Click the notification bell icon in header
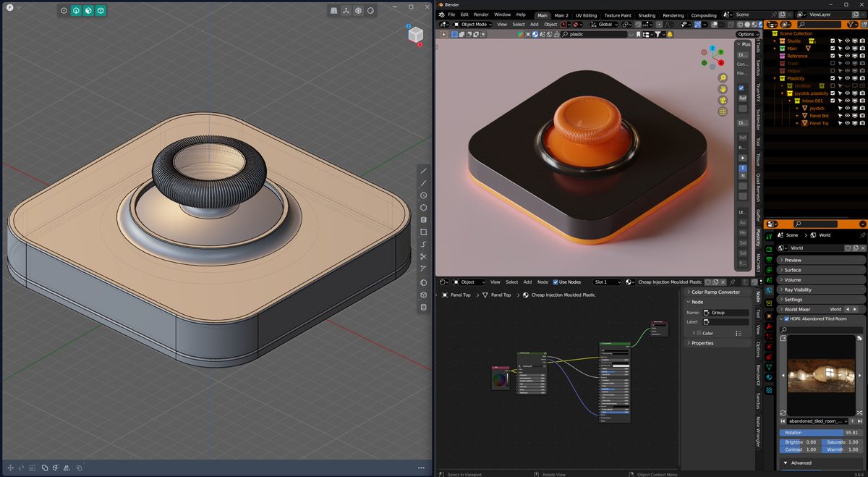The width and height of the screenshot is (868, 477). (670, 34)
